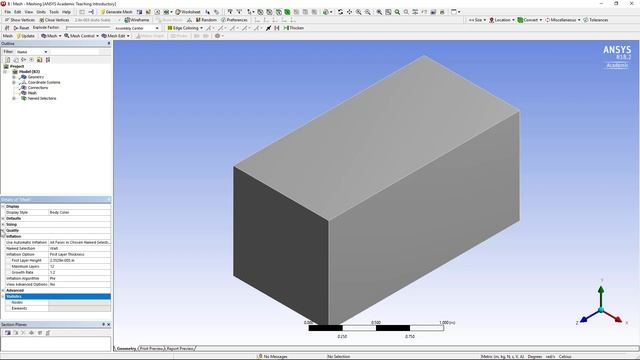Open the Size dropdown
640x360 pixels.
point(477,20)
